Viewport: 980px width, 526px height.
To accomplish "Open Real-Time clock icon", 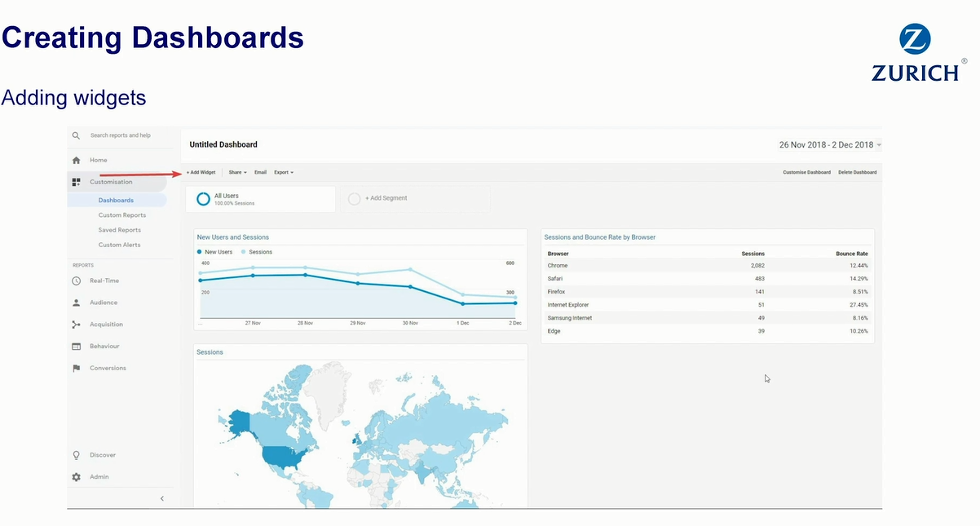I will 76,281.
